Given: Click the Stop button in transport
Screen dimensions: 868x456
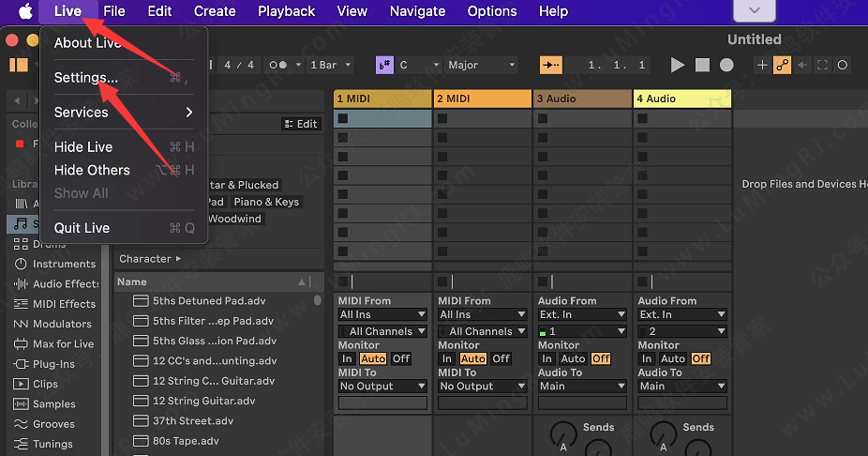Looking at the screenshot, I should point(702,65).
